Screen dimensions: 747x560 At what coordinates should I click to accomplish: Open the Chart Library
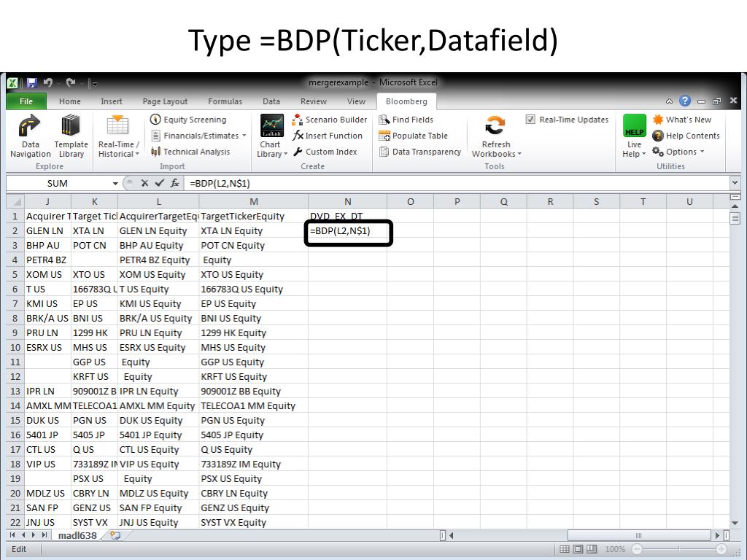(272, 136)
